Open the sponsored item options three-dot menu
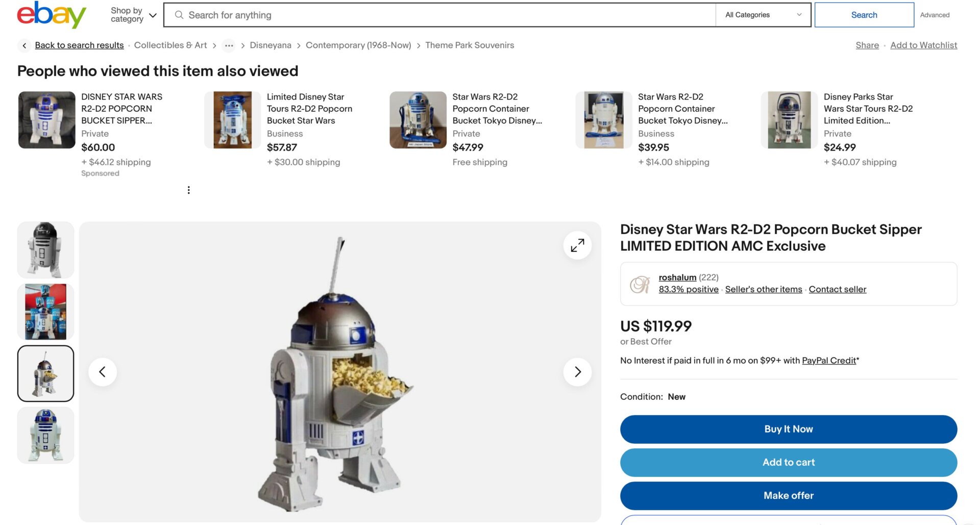The height and width of the screenshot is (525, 980). click(188, 189)
